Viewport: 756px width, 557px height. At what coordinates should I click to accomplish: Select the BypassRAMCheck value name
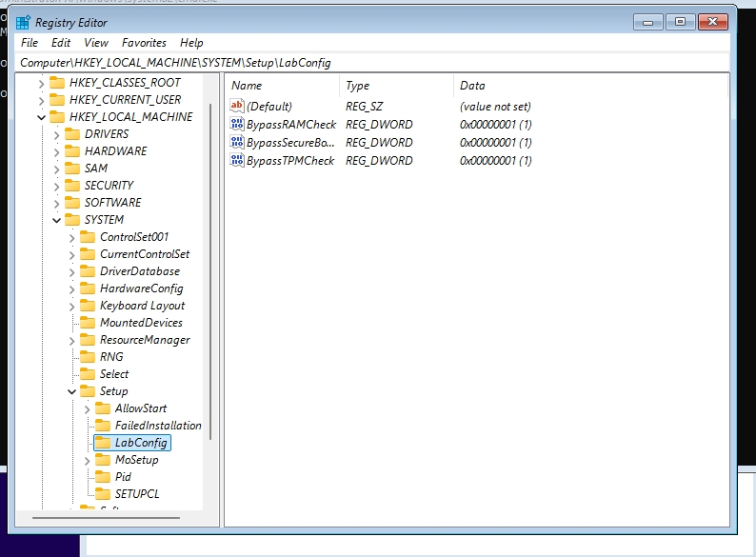291,125
